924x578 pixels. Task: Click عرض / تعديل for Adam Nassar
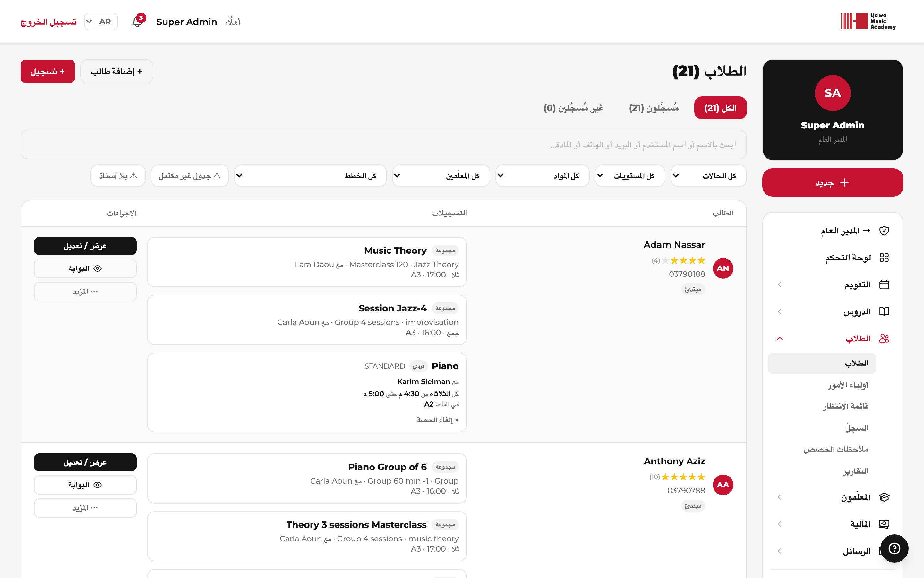tap(85, 246)
